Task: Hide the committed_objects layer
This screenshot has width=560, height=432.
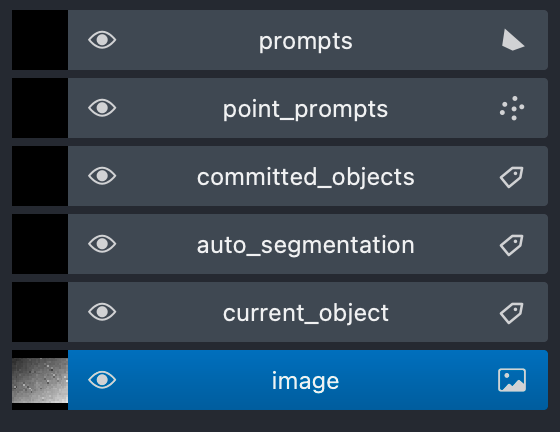Action: (102, 176)
